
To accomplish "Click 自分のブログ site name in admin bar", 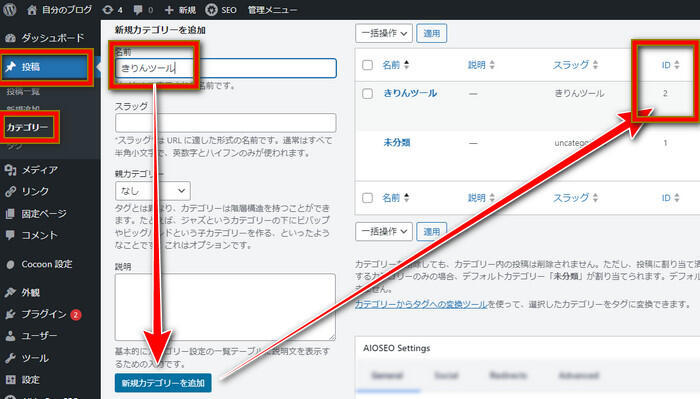I will pos(67,10).
